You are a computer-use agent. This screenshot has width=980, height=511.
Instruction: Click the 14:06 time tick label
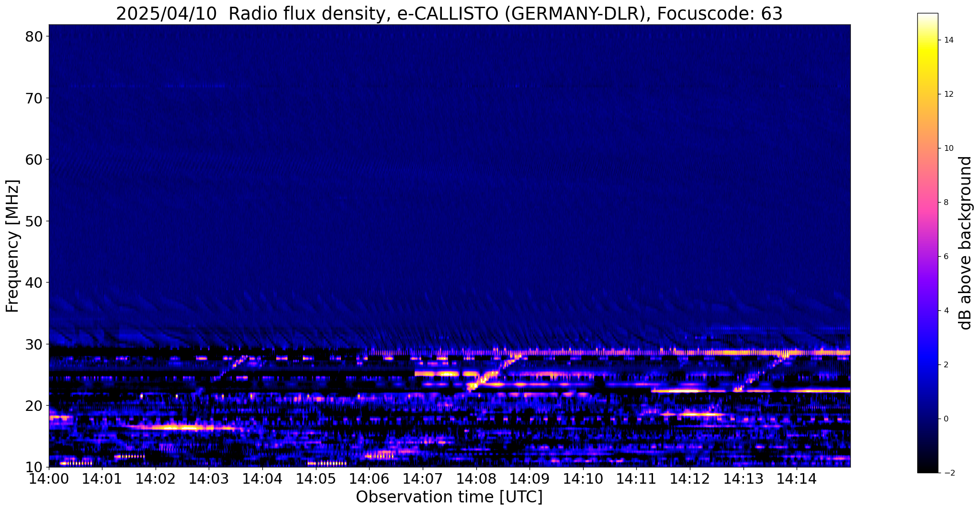pyautogui.click(x=369, y=479)
